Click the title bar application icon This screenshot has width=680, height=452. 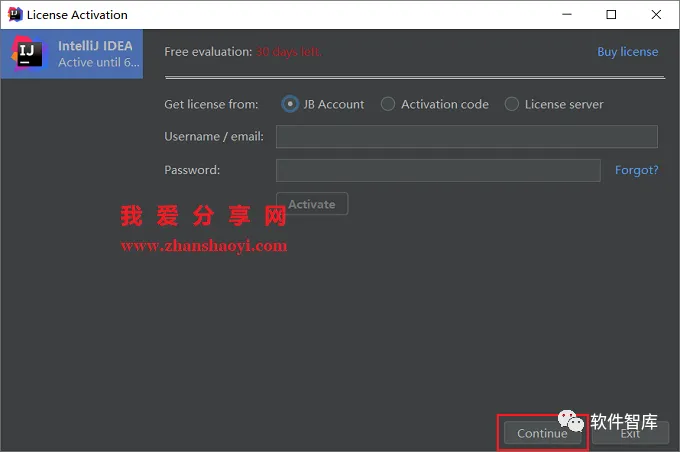(x=15, y=14)
